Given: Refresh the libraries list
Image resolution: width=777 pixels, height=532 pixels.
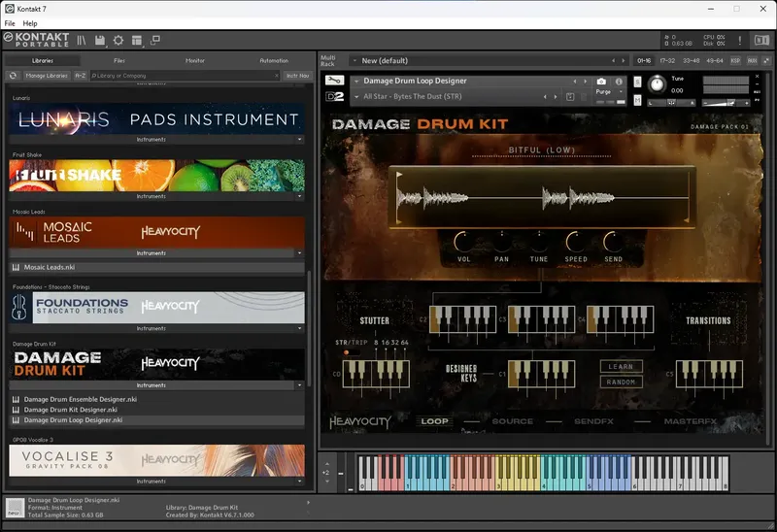Looking at the screenshot, I should pos(13,76).
